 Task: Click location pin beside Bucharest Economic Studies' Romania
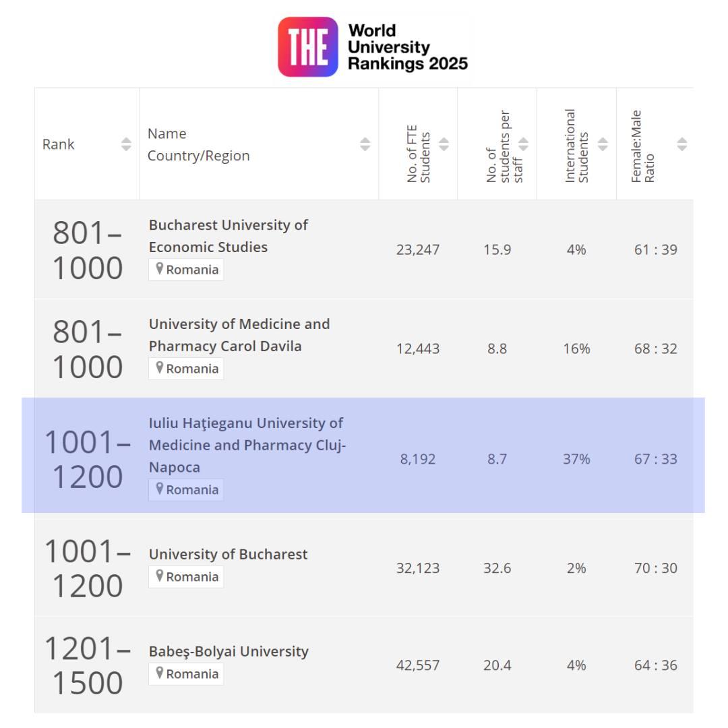point(160,269)
